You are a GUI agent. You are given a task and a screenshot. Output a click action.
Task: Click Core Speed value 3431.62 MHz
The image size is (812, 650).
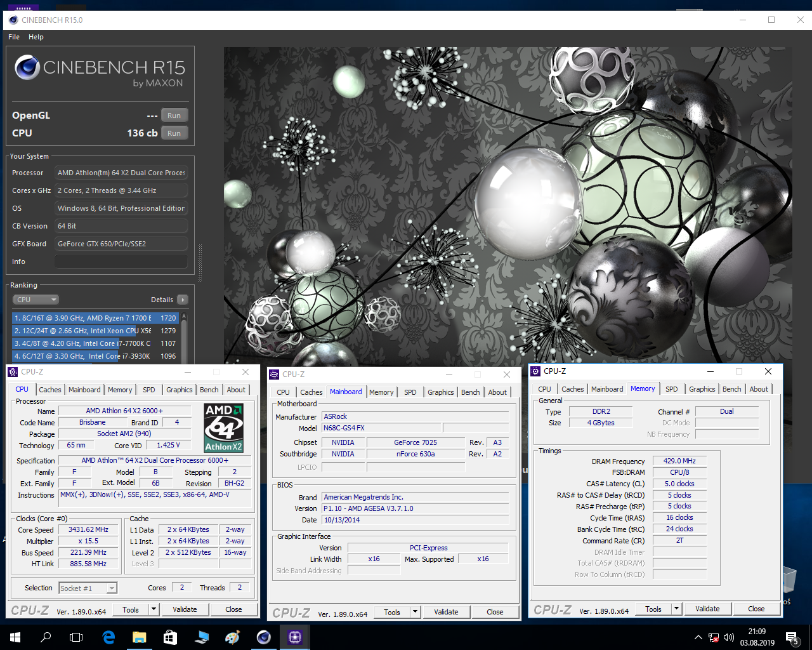[88, 530]
